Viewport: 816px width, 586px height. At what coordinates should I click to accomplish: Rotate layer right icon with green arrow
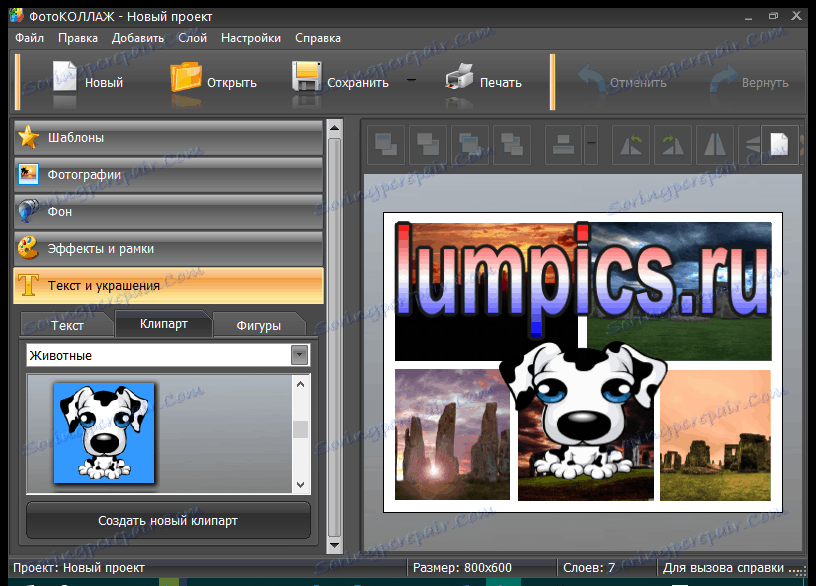pyautogui.click(x=673, y=145)
